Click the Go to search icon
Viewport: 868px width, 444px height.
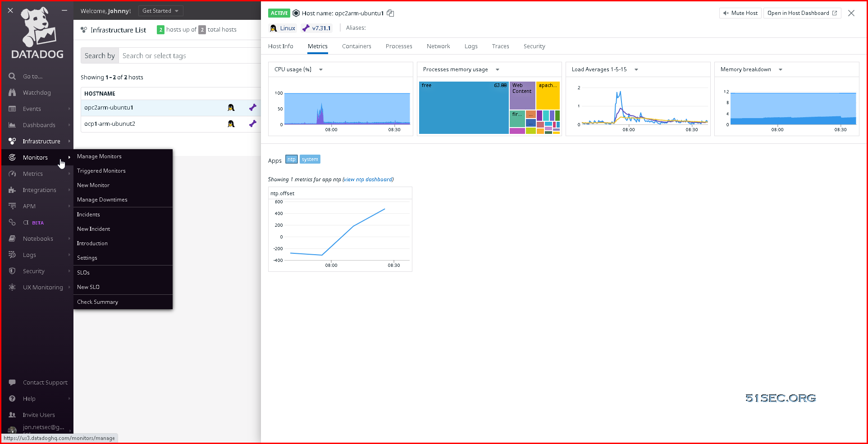tap(12, 77)
